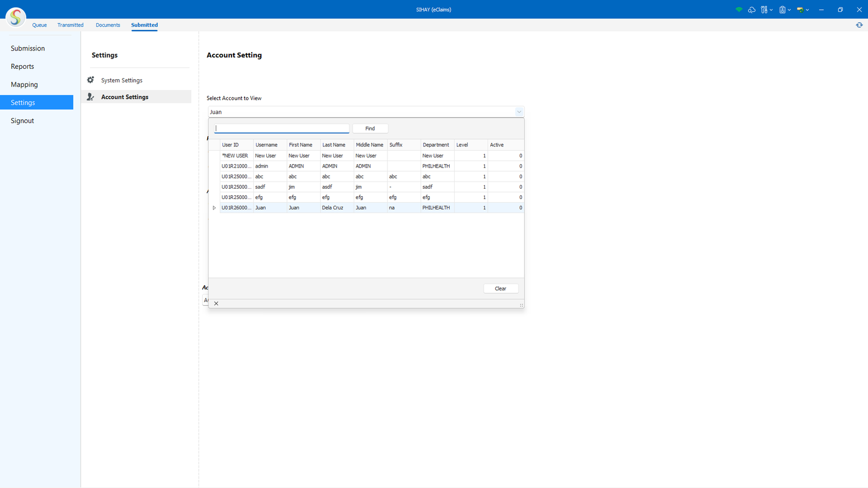Click the Clear button in popup
The height and width of the screenshot is (488, 868).
(x=500, y=288)
